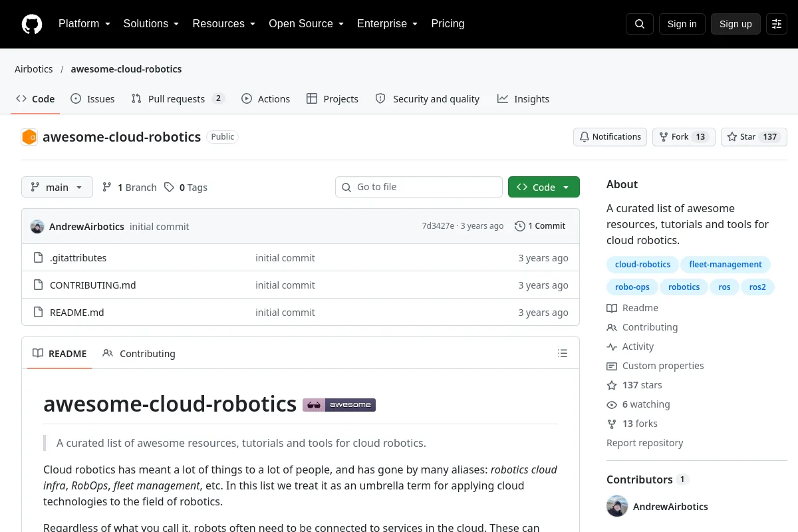The width and height of the screenshot is (798, 532).
Task: Open commit hash 7d3427e
Action: point(438,226)
